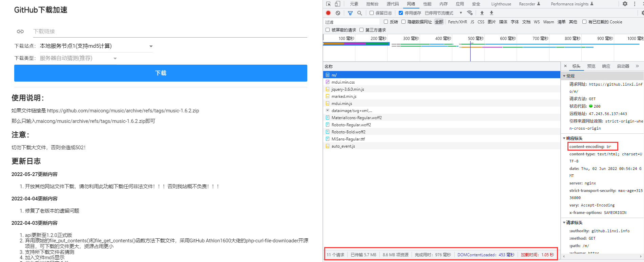Check blocked cookies checkbox
The height and width of the screenshot is (262, 644).
point(584,22)
